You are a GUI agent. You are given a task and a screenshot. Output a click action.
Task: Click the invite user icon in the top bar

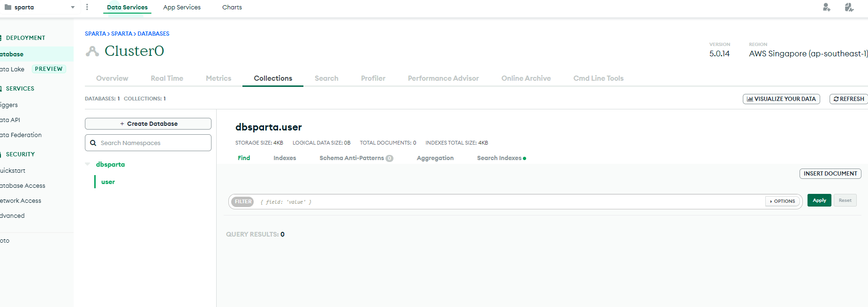pyautogui.click(x=827, y=7)
